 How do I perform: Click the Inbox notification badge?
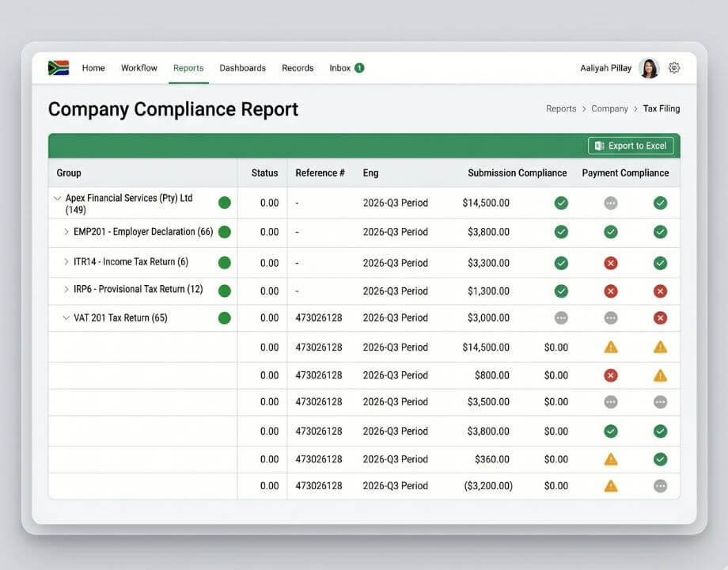(359, 68)
